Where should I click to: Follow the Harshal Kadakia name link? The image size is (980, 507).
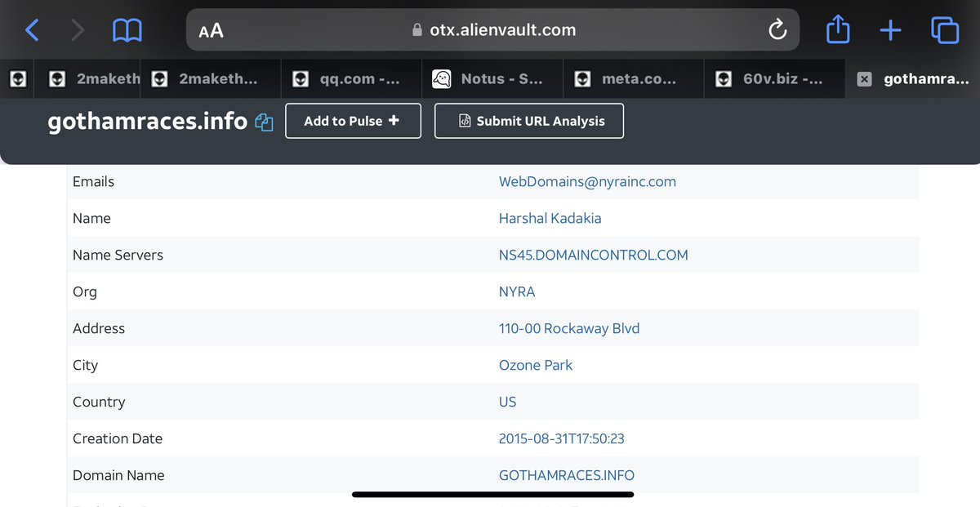550,218
